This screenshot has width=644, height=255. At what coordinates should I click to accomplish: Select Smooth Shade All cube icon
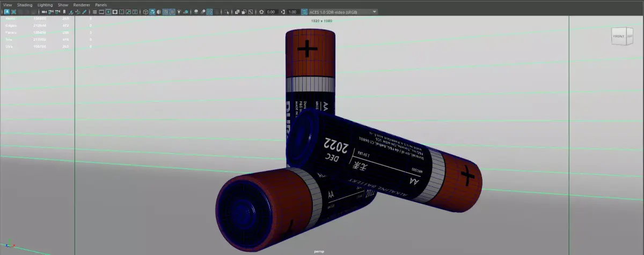(152, 12)
